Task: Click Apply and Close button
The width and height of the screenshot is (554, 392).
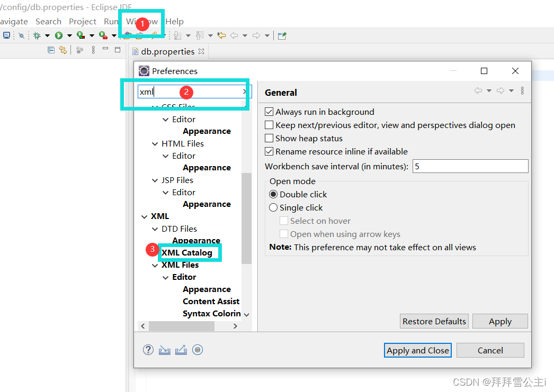Action: coord(418,350)
